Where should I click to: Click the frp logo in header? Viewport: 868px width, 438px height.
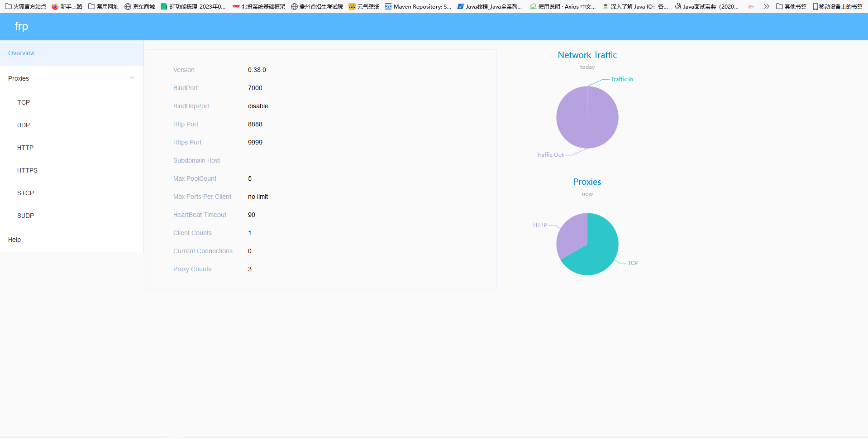tap(21, 26)
